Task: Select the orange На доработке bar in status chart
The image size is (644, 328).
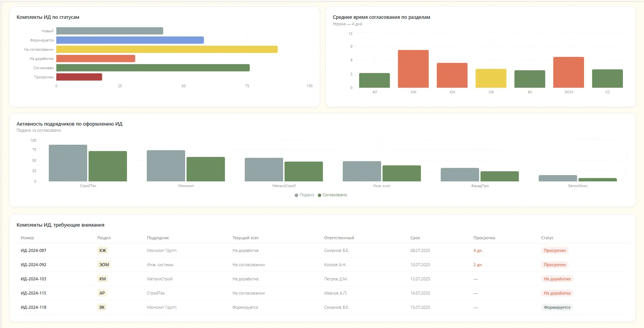Action: tap(96, 58)
